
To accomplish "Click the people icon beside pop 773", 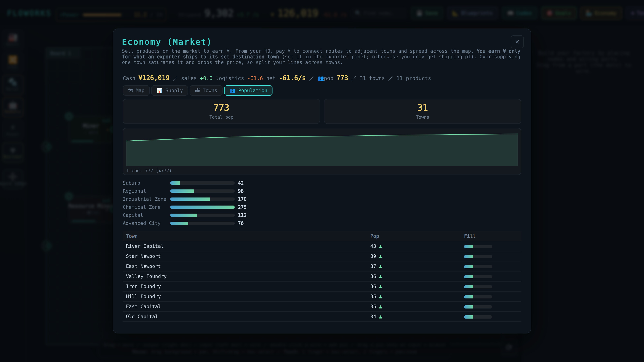I will (x=321, y=78).
